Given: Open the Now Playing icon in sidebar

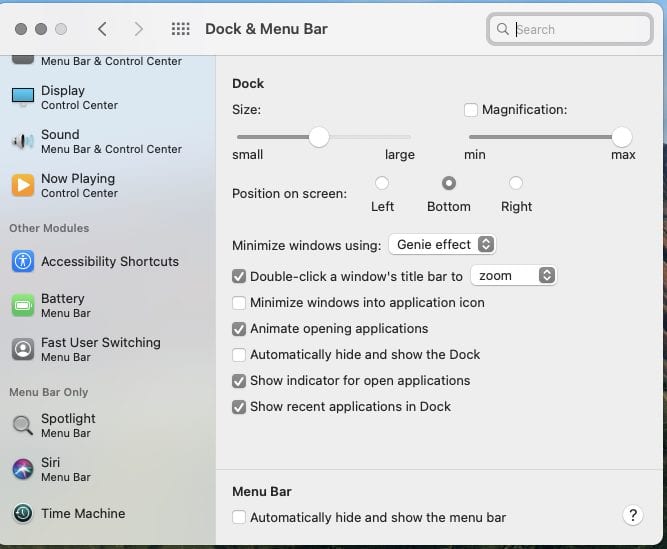Looking at the screenshot, I should 23,185.
